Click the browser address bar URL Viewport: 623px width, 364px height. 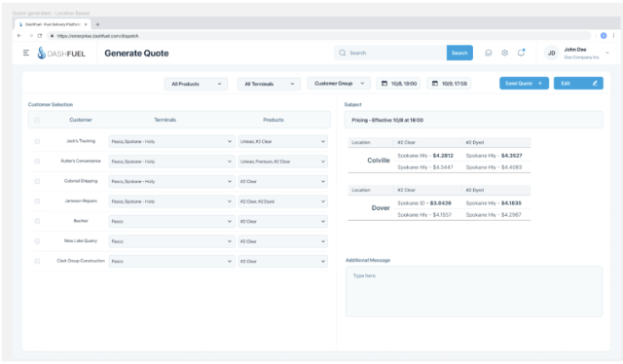(x=97, y=36)
